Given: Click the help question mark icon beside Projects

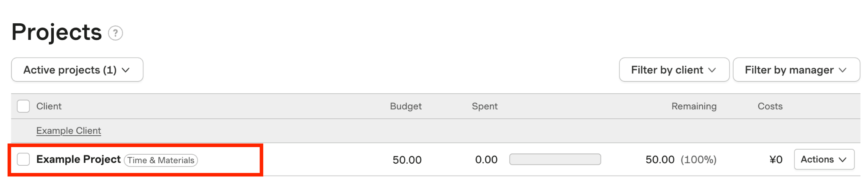Looking at the screenshot, I should [x=115, y=33].
